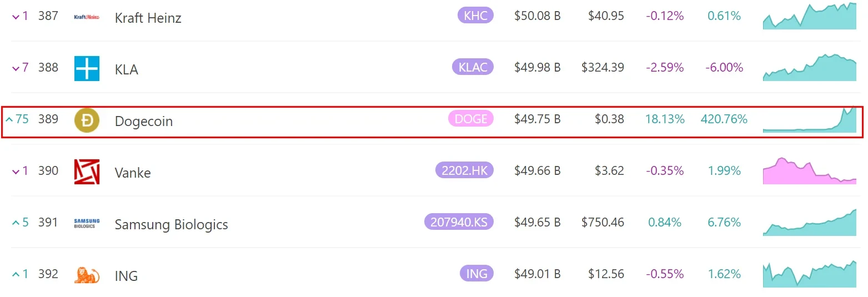Image resolution: width=868 pixels, height=297 pixels.
Task: Click the 2202.HK ticker badge
Action: [464, 170]
